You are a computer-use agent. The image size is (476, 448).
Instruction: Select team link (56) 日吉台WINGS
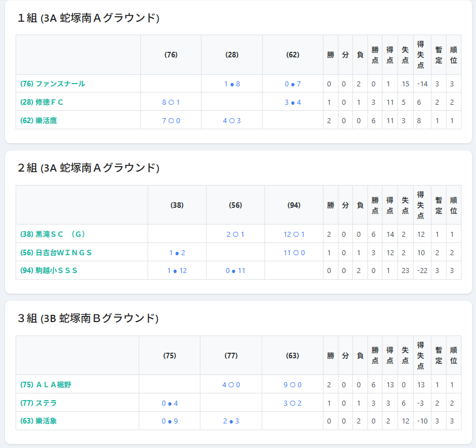56,252
